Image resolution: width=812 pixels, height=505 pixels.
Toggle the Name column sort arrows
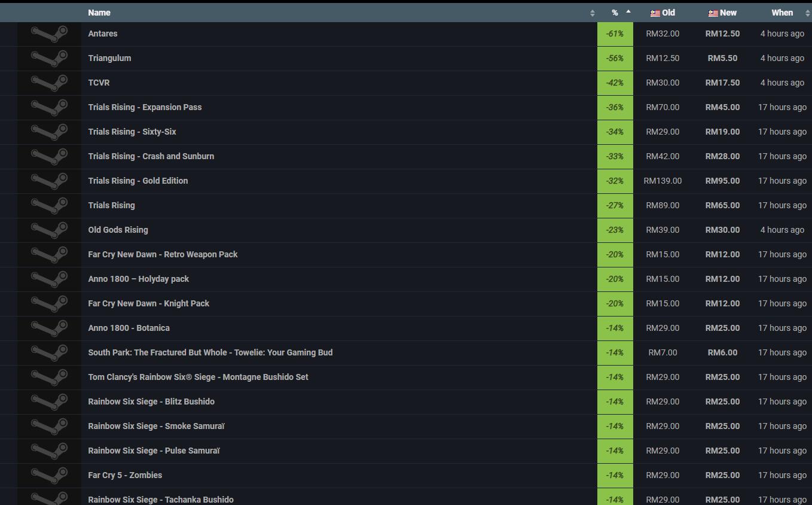point(592,13)
